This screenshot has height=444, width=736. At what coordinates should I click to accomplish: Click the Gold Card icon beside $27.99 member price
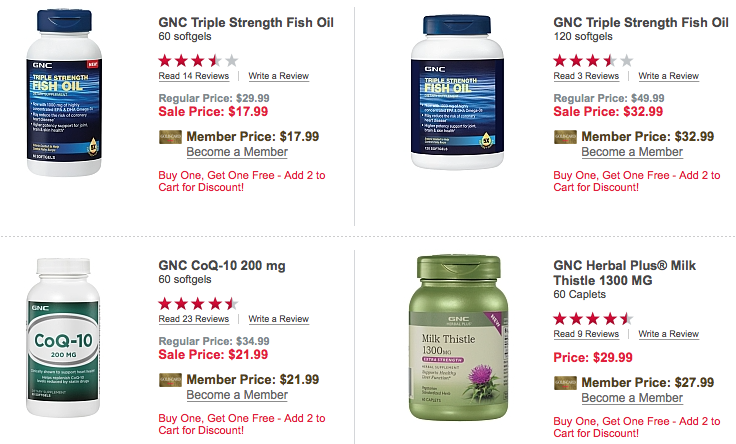pos(565,383)
